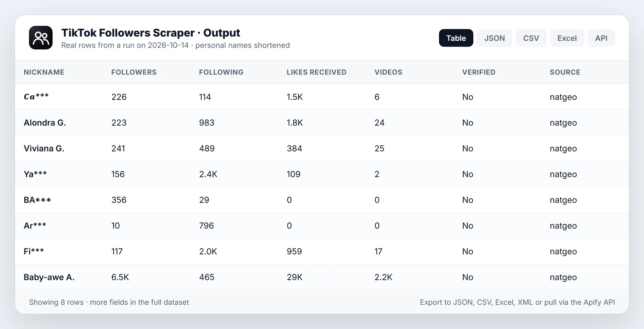Select the nickname Viviana G.
The width and height of the screenshot is (644, 329).
44,148
